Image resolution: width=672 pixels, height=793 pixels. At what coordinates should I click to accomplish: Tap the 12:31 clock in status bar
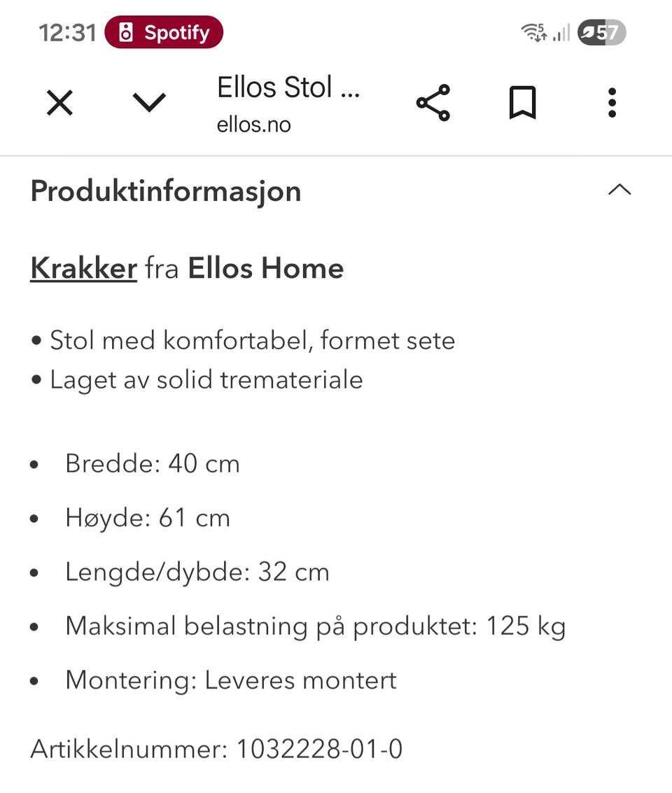[67, 33]
